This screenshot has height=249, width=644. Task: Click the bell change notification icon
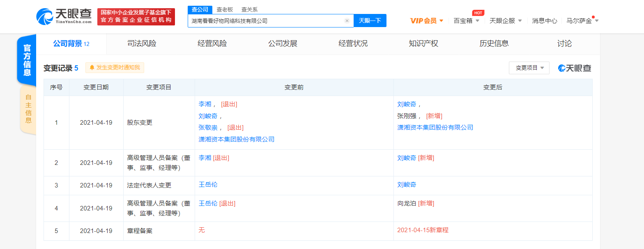pos(92,68)
